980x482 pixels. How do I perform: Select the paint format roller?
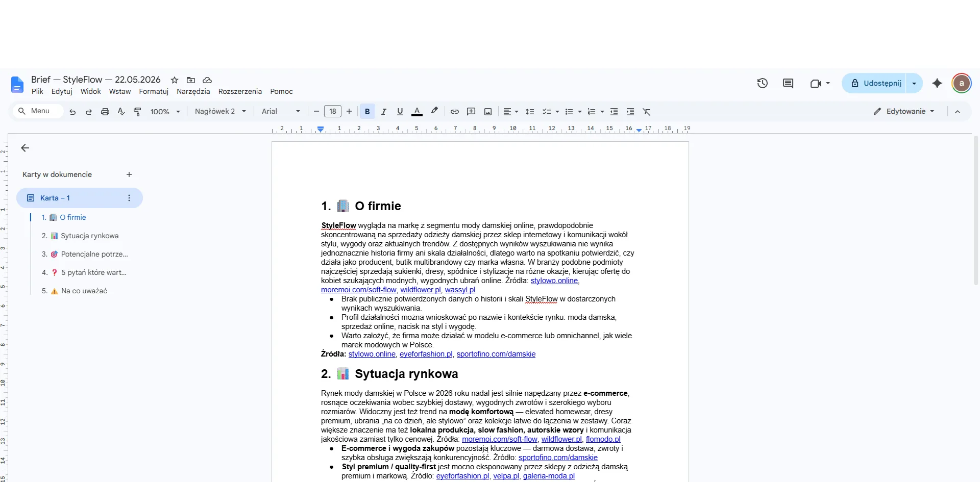coord(137,112)
